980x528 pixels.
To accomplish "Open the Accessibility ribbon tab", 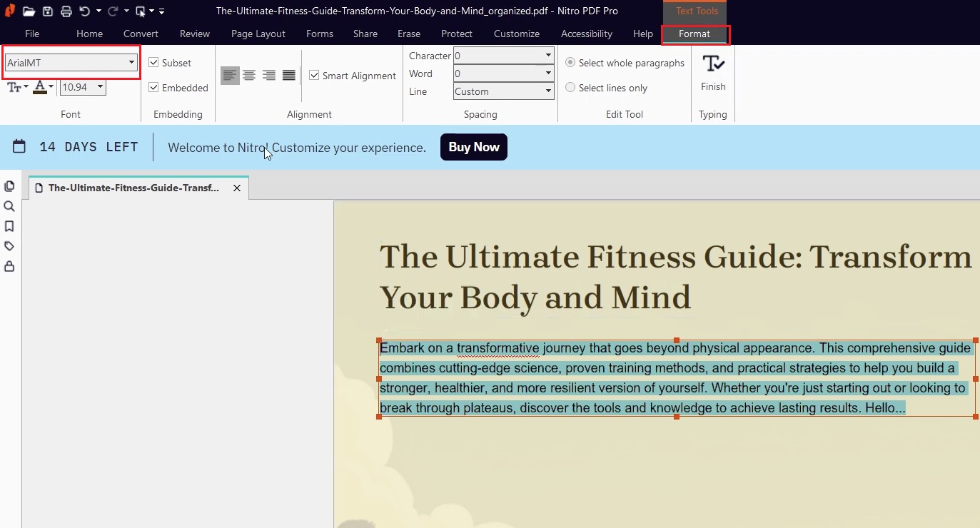I will [587, 34].
